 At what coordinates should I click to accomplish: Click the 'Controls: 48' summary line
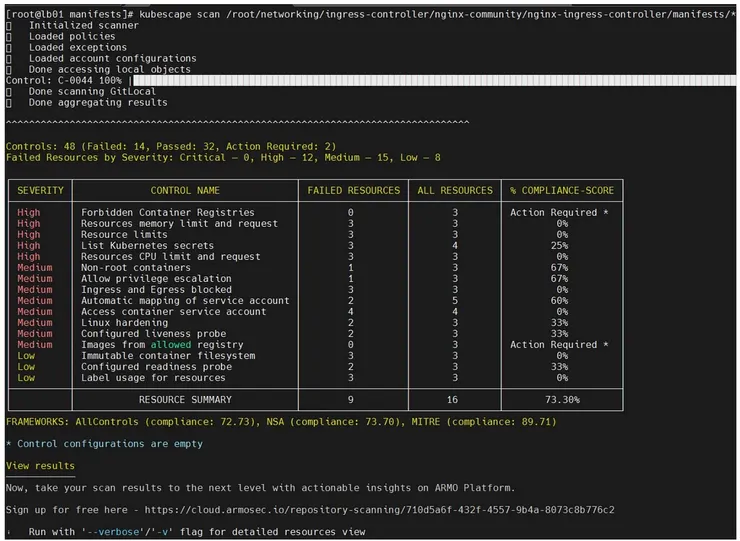[171, 146]
